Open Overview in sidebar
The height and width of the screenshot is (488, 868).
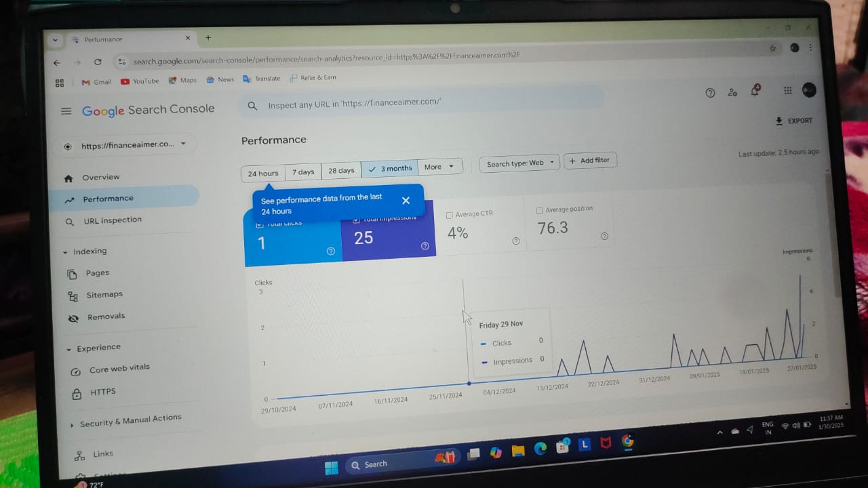pyautogui.click(x=100, y=178)
